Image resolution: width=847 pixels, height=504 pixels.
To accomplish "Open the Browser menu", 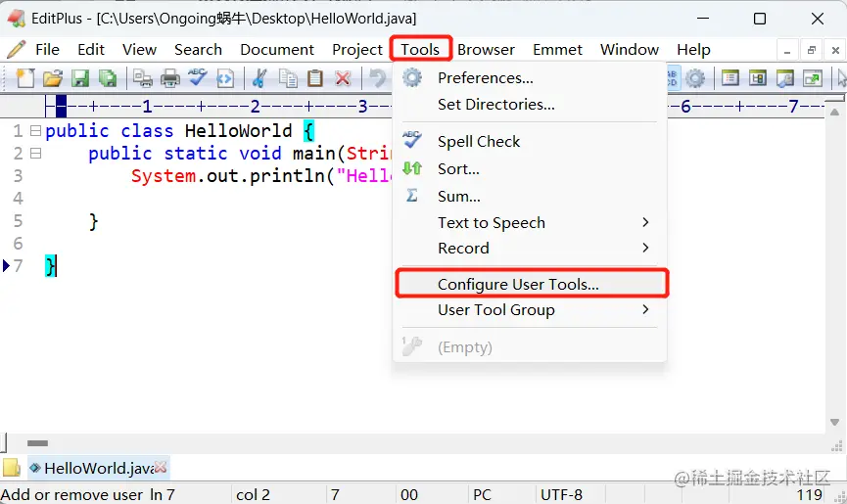I will click(x=486, y=50).
